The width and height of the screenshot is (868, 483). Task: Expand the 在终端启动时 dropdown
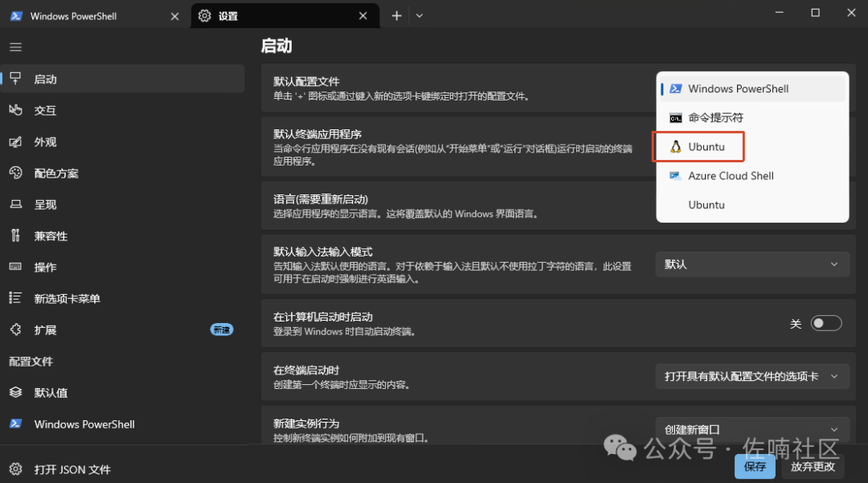pyautogui.click(x=752, y=376)
